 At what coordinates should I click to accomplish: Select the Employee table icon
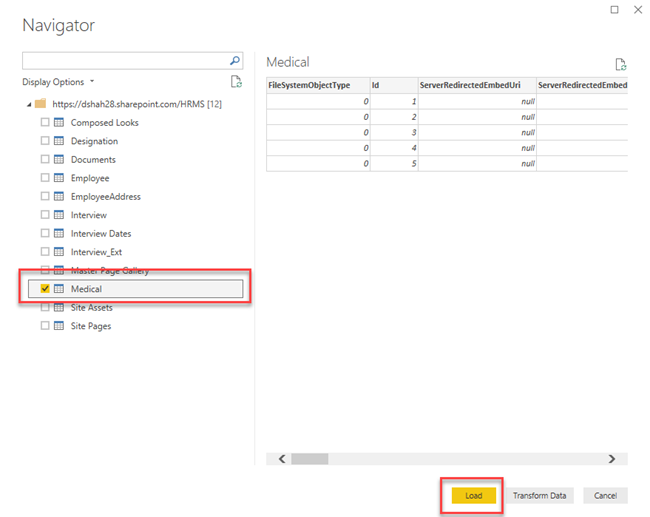(x=59, y=178)
